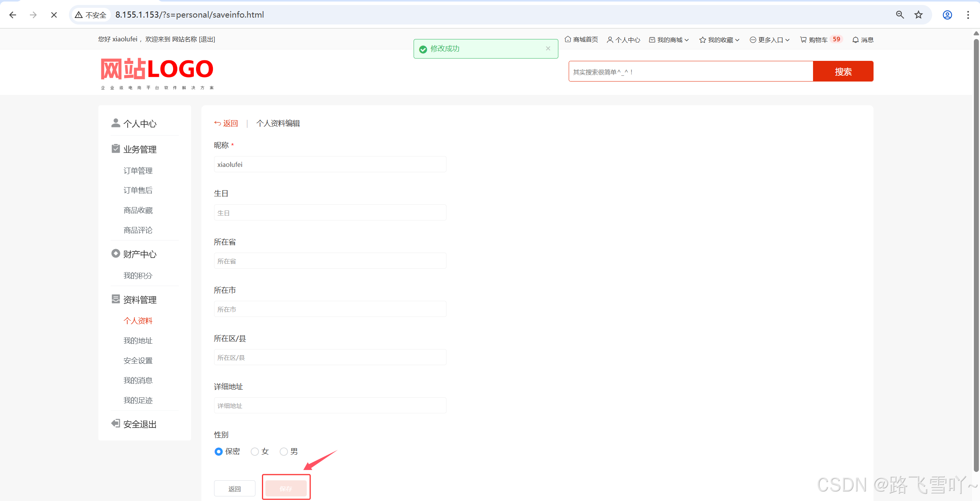Image resolution: width=980 pixels, height=501 pixels.
Task: Expand the 我的商城 dropdown
Action: pyautogui.click(x=669, y=40)
